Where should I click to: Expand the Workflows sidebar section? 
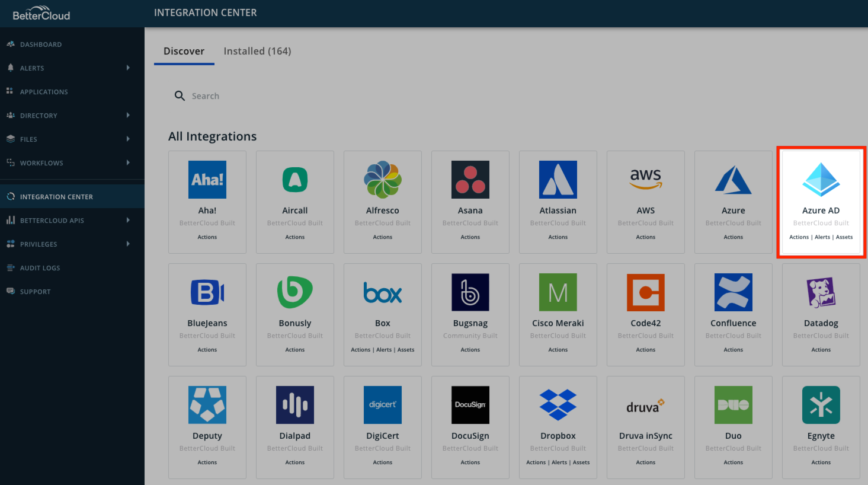(x=128, y=162)
